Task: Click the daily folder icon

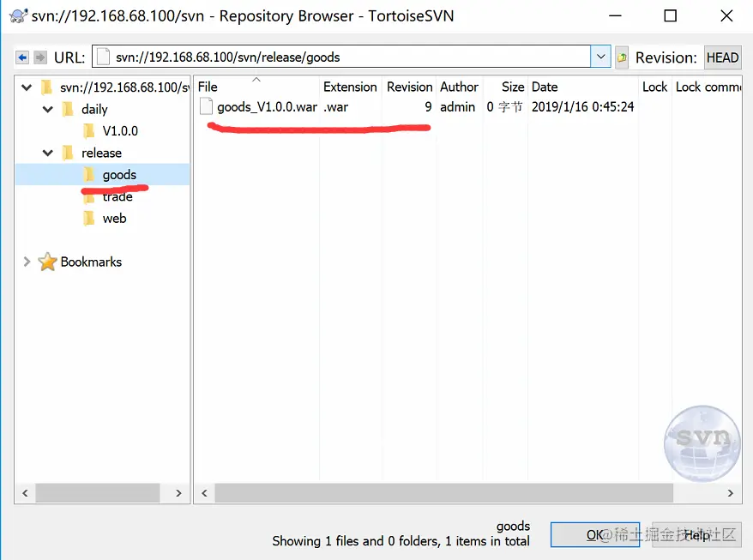Action: pyautogui.click(x=69, y=109)
